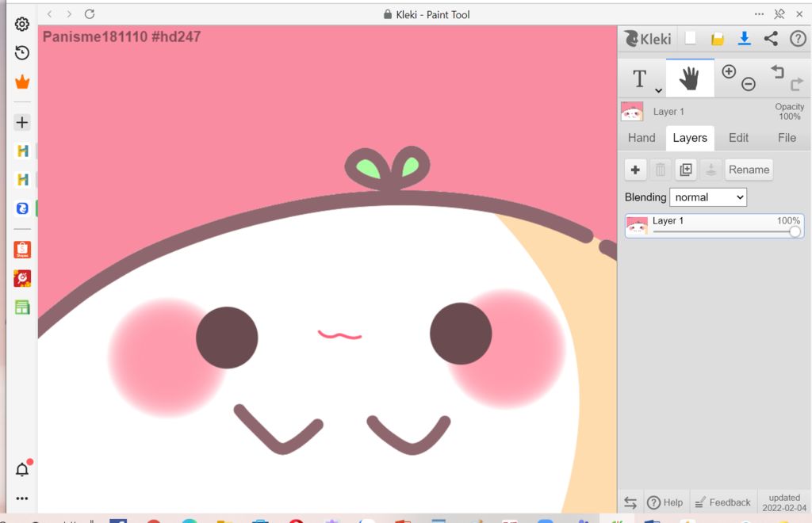
Task: Click the layer thumbnail beside the Opacity readout
Action: coord(632,111)
